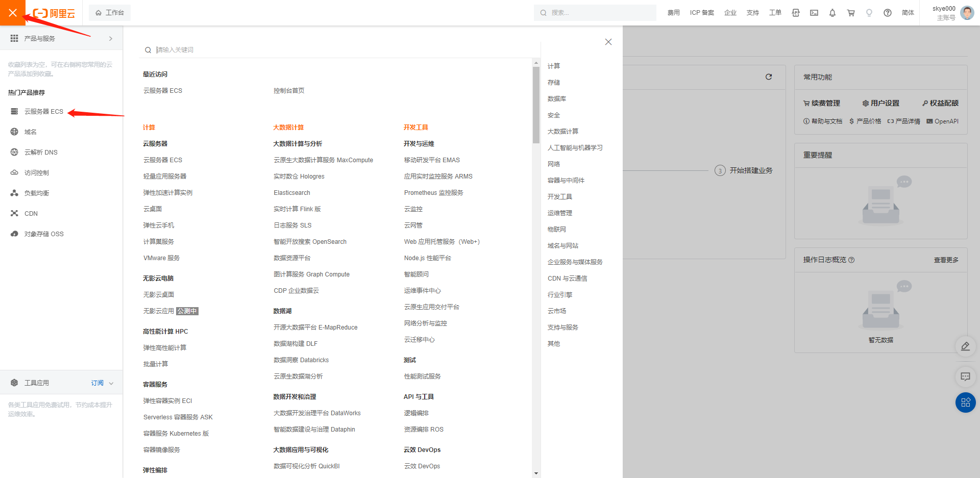
Task: Open help via the question mark icon
Action: pyautogui.click(x=888, y=12)
